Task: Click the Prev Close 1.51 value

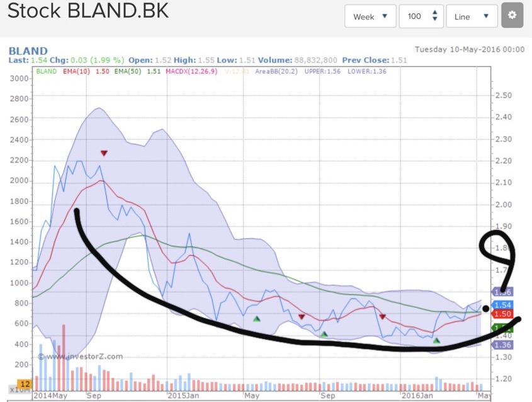Action: click(399, 60)
